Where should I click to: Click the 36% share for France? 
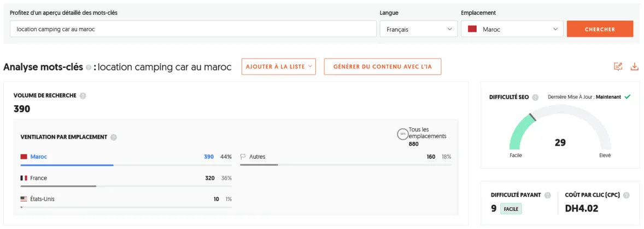227,178
